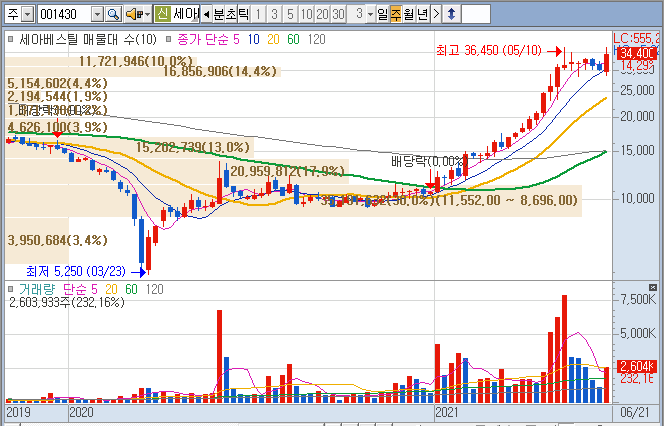
Task: Select the highlighted 주 (weekly) period button
Action: pos(396,14)
